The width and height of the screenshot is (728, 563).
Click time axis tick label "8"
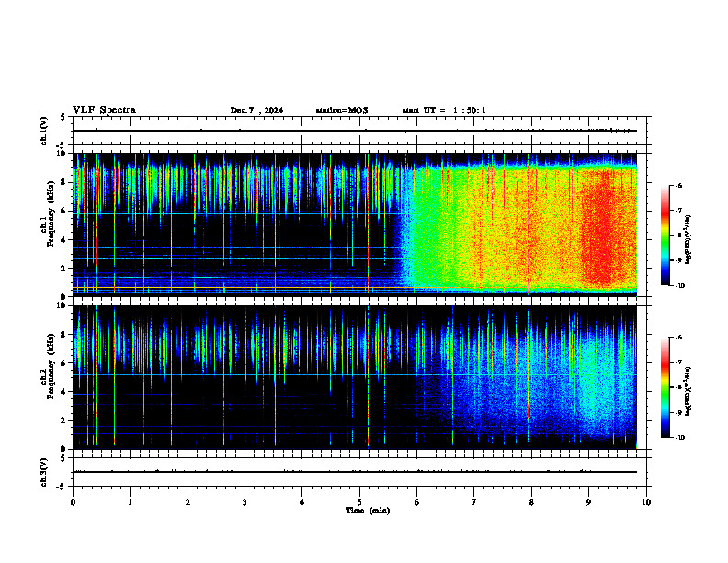click(x=531, y=502)
